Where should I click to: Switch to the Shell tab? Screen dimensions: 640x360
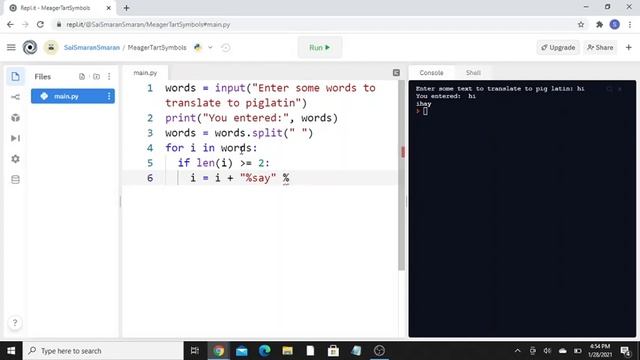[473, 73]
